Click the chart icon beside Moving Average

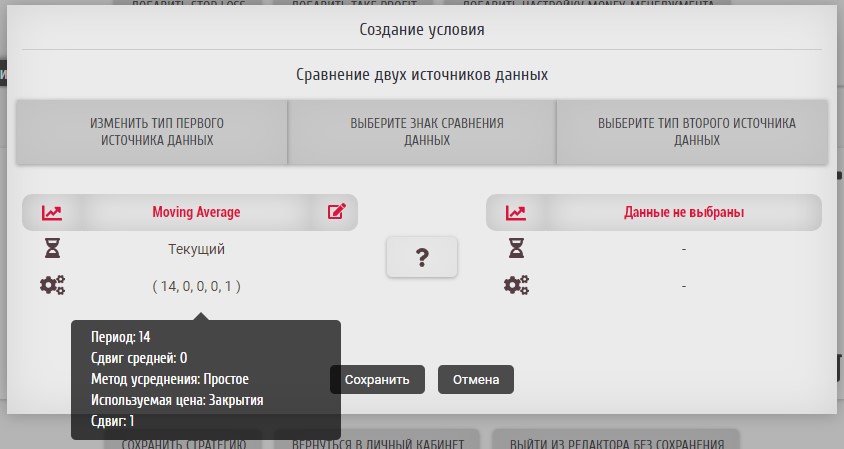click(x=51, y=212)
